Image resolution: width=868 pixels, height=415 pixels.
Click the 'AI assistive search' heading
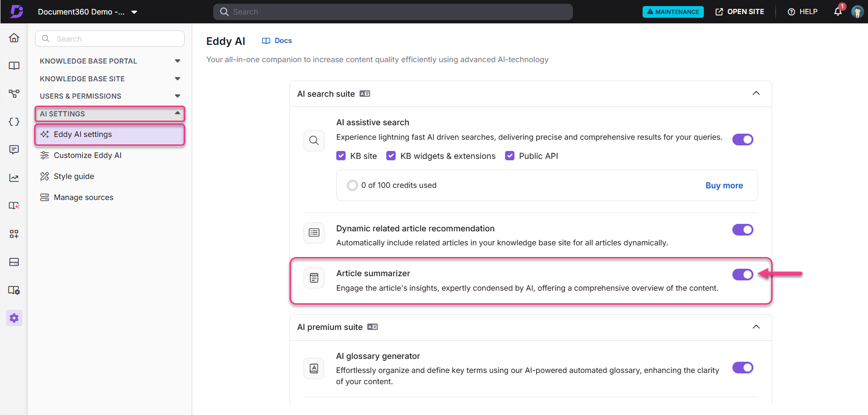click(373, 122)
